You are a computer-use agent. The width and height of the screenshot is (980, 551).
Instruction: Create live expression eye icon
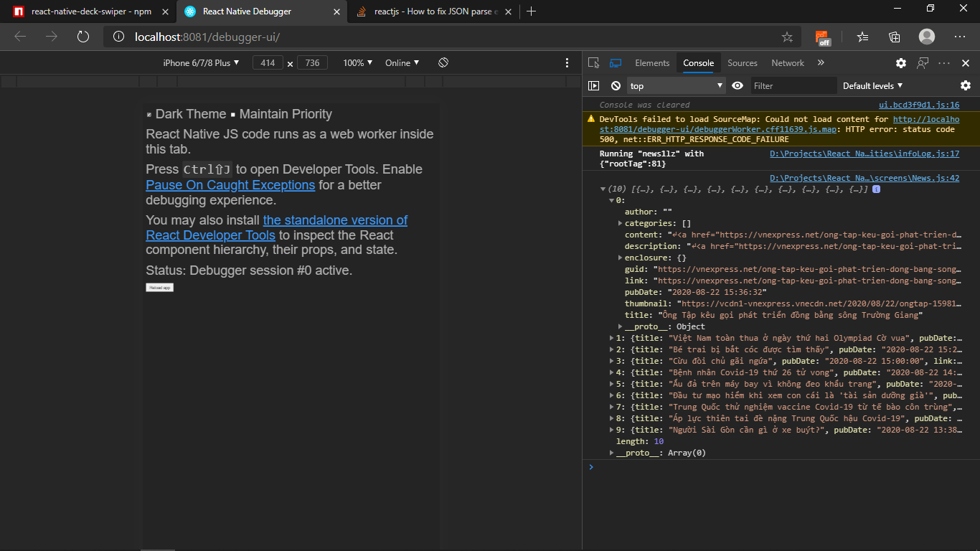(x=738, y=85)
